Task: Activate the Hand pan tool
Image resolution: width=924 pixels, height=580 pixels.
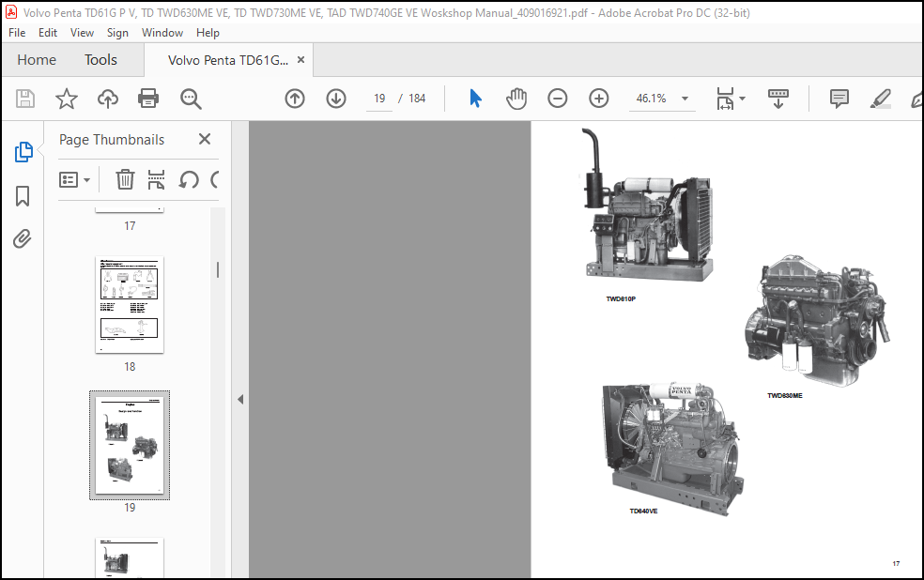Action: 516,99
